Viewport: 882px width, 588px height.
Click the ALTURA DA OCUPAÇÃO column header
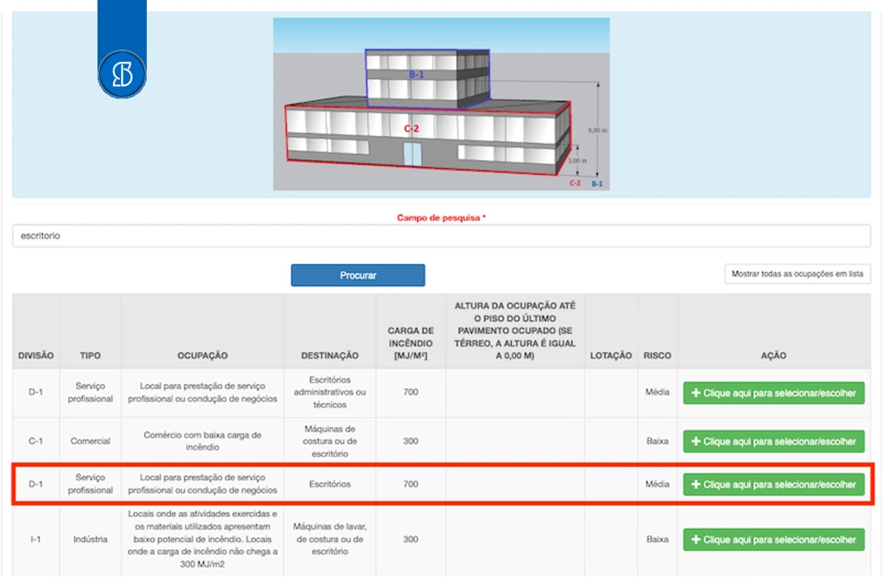[x=515, y=331]
